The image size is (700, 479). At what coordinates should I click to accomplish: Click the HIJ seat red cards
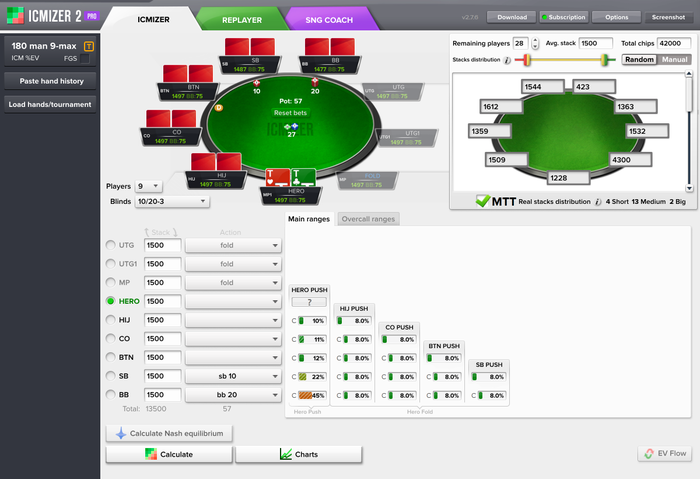click(216, 162)
